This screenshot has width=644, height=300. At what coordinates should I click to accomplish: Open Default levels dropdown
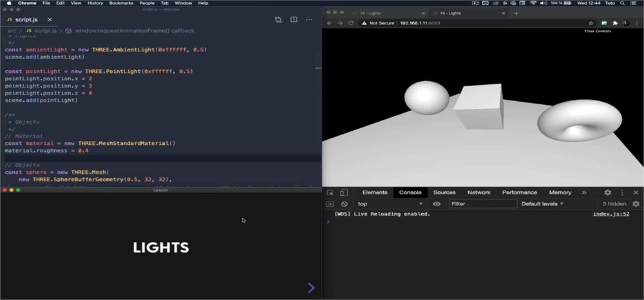(x=542, y=204)
